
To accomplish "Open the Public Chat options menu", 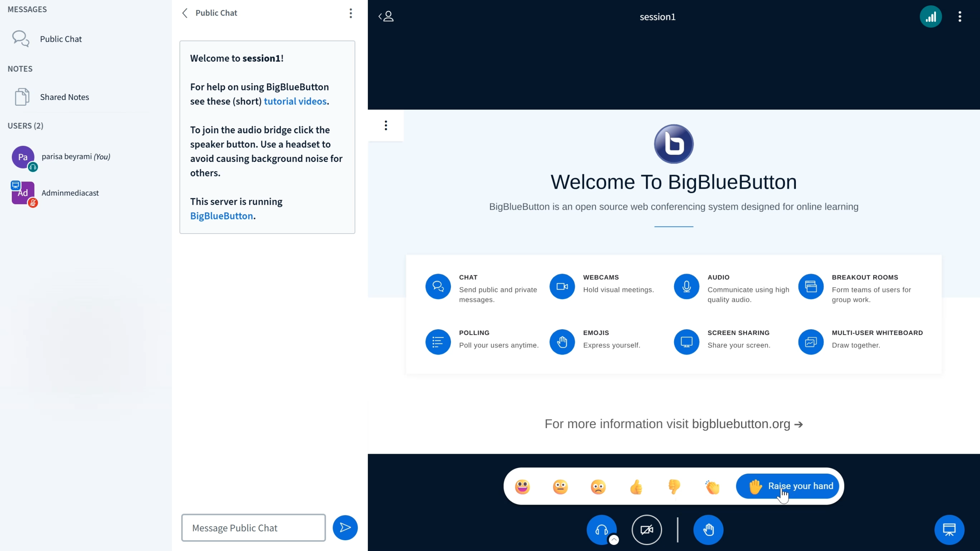I will pyautogui.click(x=351, y=13).
